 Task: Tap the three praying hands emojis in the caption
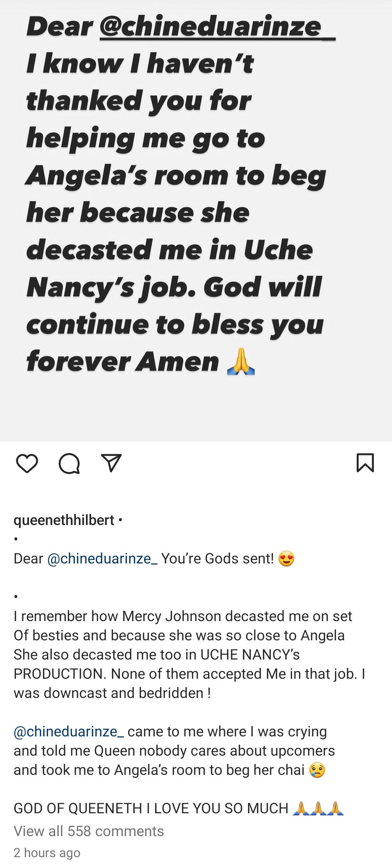coord(318,809)
